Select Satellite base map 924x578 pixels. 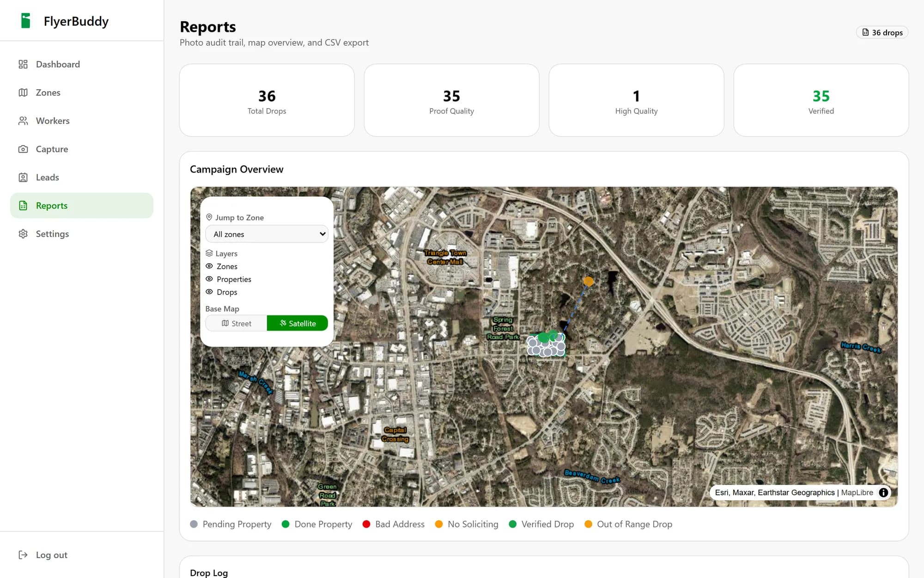tap(298, 323)
